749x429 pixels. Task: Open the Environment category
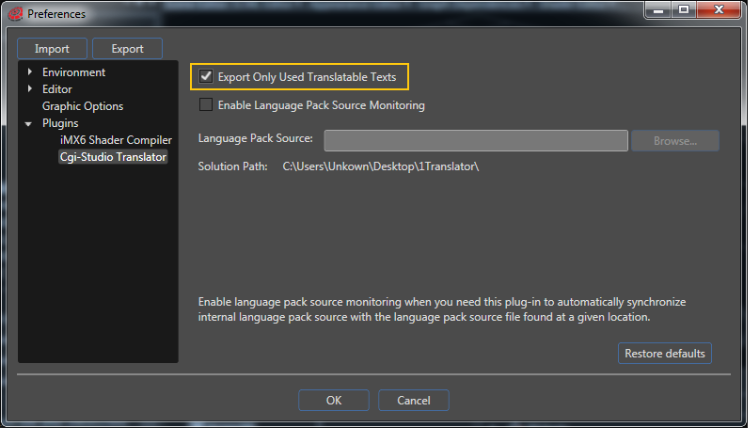(74, 72)
